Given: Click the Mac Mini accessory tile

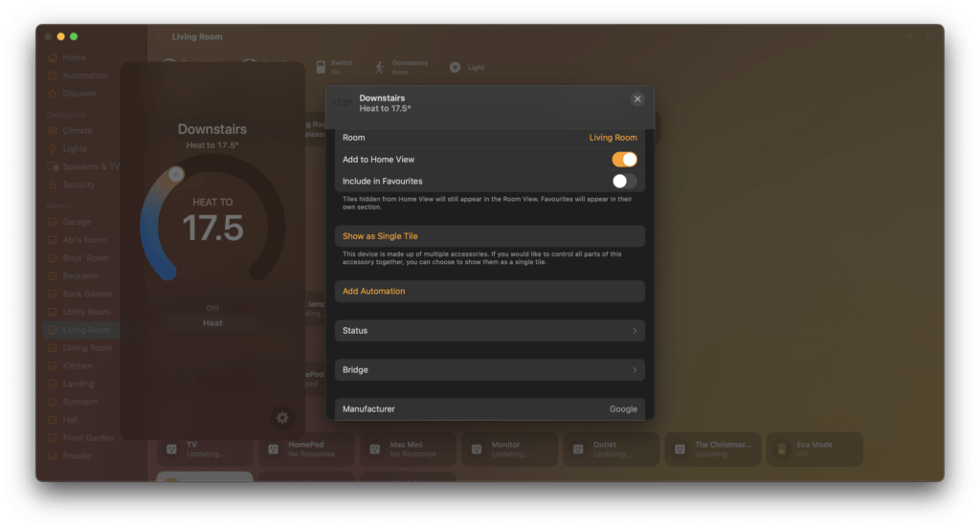Looking at the screenshot, I should pyautogui.click(x=408, y=449).
